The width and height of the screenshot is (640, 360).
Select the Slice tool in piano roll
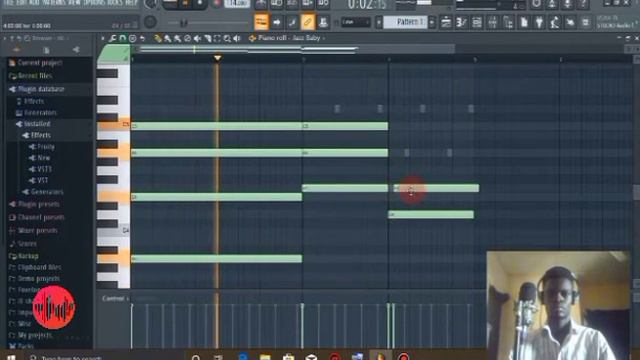point(207,38)
